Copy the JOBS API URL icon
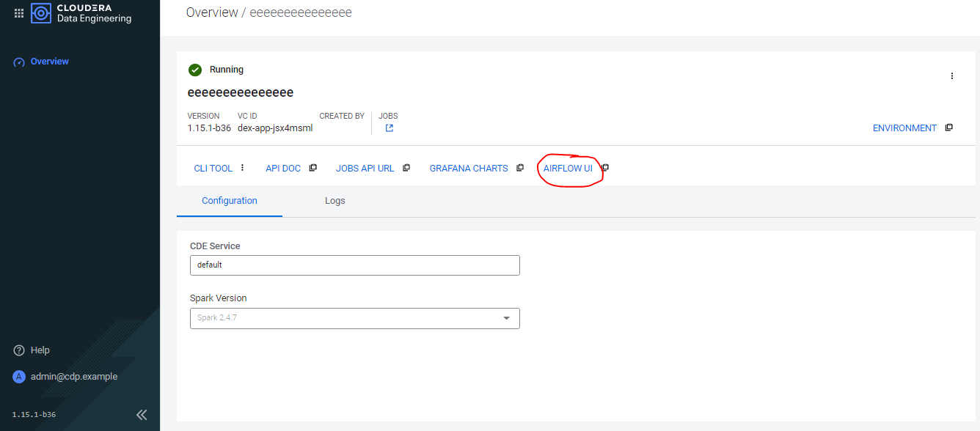 [407, 167]
